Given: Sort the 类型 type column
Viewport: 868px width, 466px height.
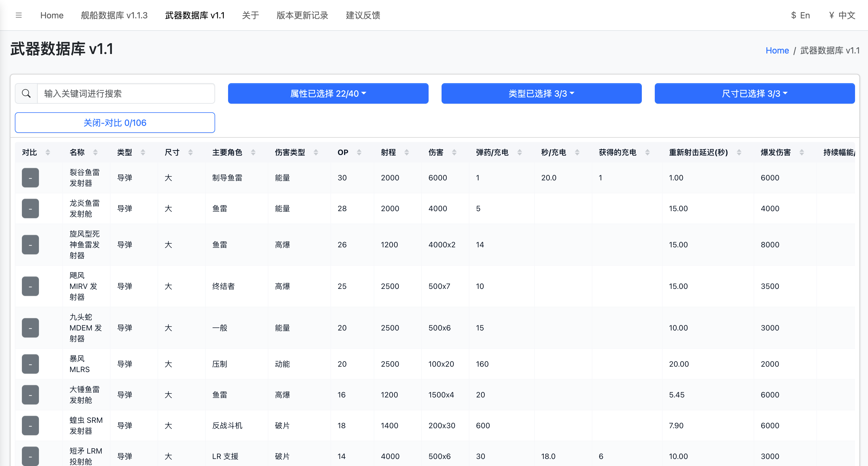Looking at the screenshot, I should pos(143,152).
